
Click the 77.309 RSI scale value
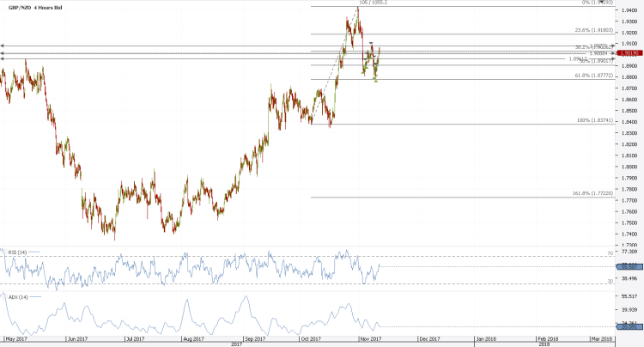(x=629, y=252)
